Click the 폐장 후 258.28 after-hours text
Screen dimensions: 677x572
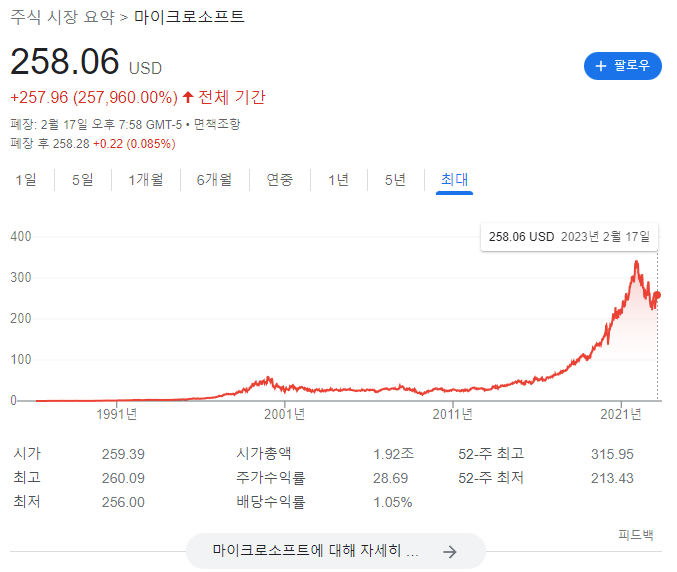click(50, 144)
